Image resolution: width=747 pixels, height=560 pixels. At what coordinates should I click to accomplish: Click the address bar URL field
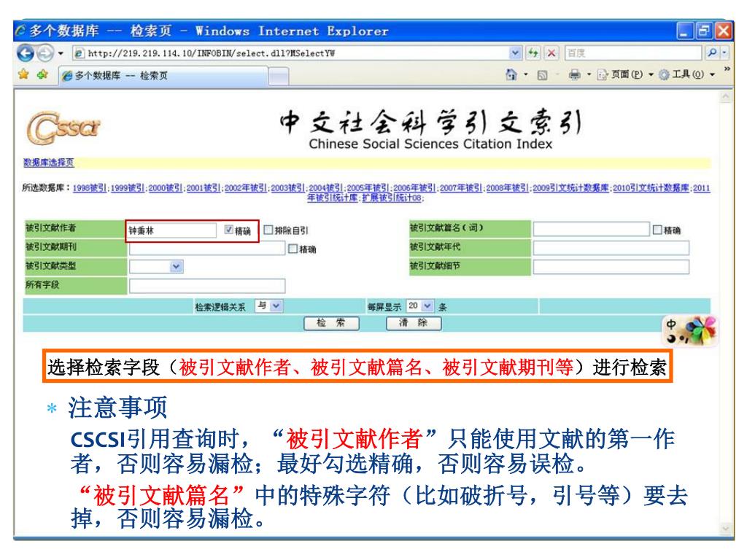click(291, 53)
